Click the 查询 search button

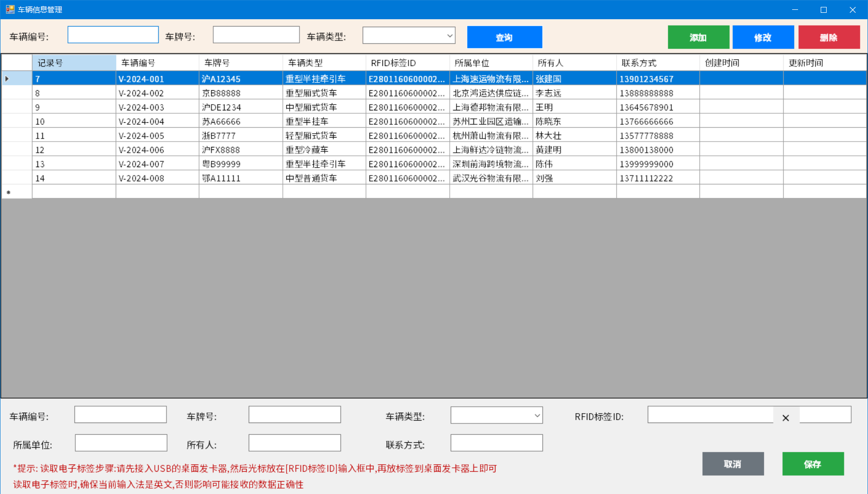coord(504,37)
